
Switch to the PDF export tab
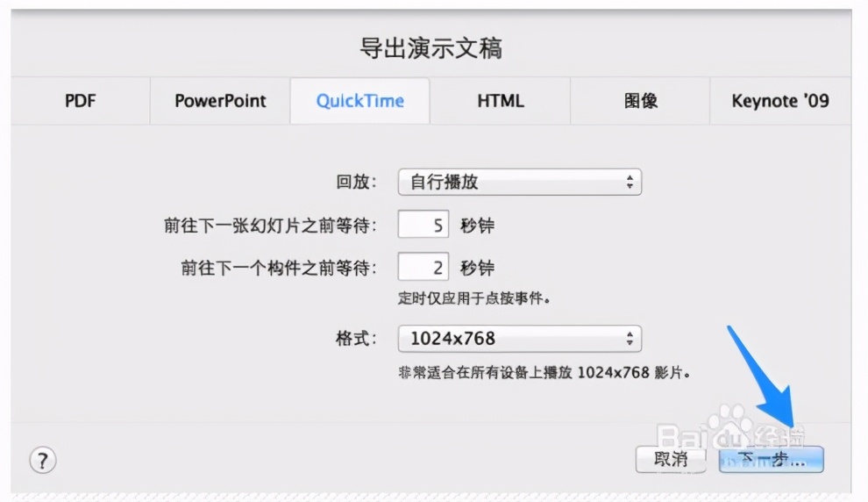(81, 101)
